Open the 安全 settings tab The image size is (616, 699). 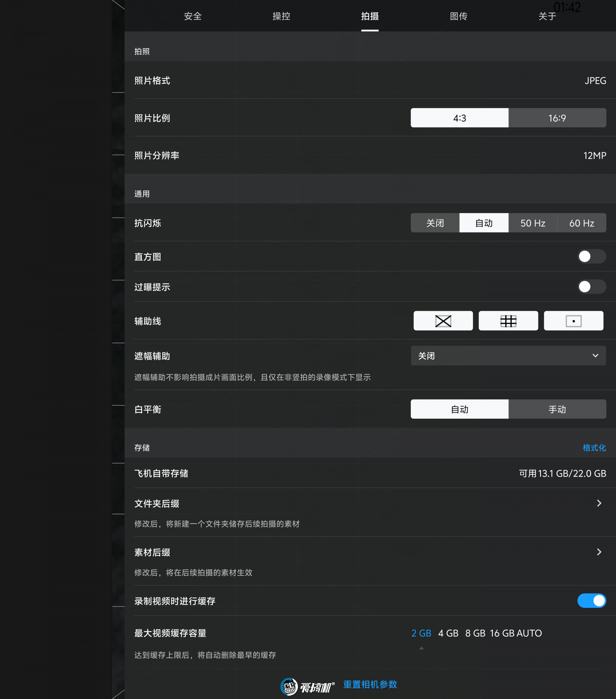tap(193, 16)
